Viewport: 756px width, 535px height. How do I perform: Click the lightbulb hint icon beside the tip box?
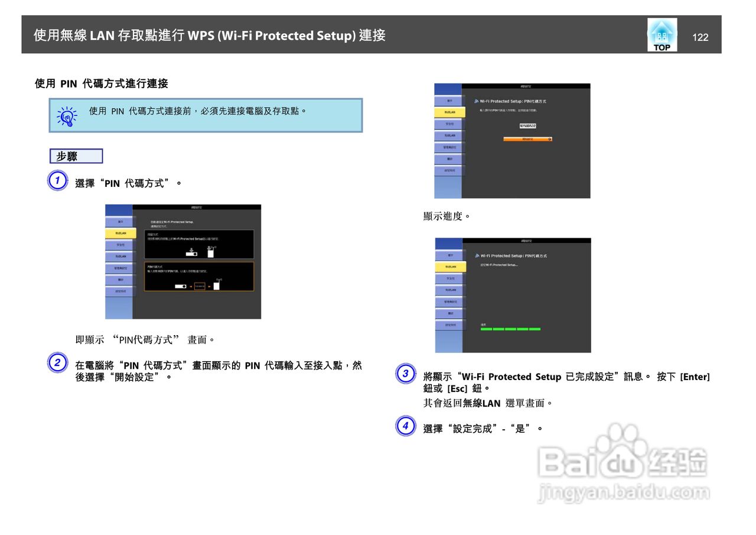[67, 116]
